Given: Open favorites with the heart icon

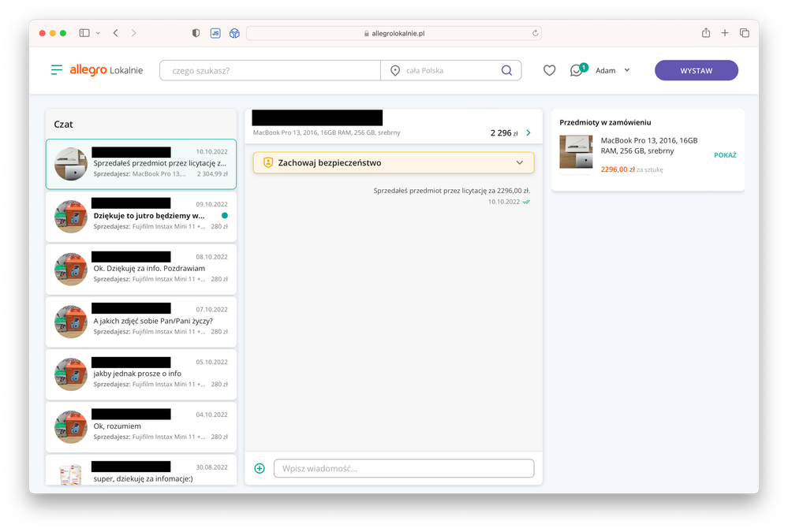Looking at the screenshot, I should [x=549, y=70].
